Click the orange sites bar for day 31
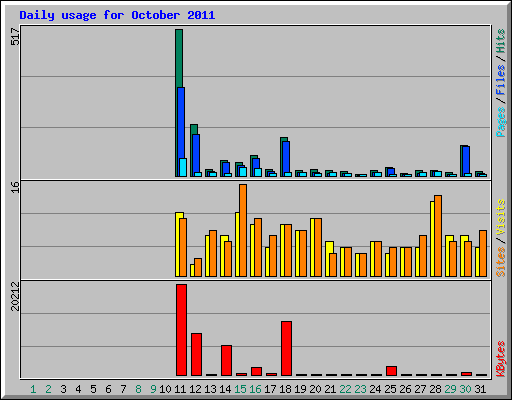The image size is (512, 400). (x=483, y=253)
